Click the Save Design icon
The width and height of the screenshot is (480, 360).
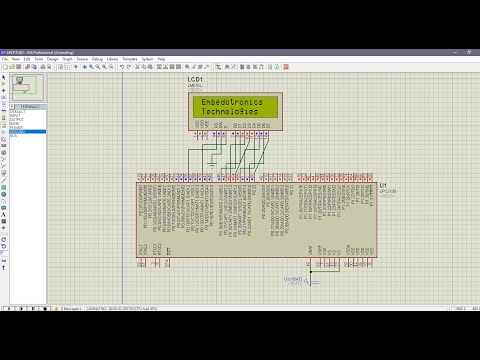coord(19,67)
